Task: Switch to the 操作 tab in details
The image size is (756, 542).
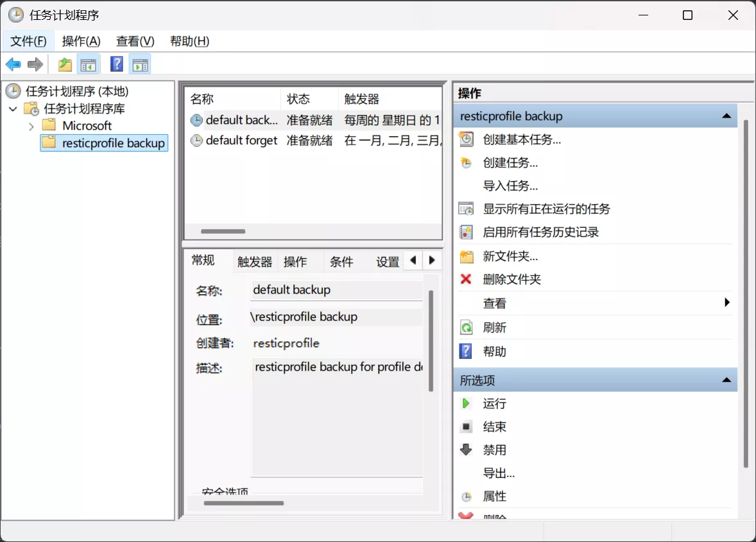Action: pyautogui.click(x=295, y=262)
